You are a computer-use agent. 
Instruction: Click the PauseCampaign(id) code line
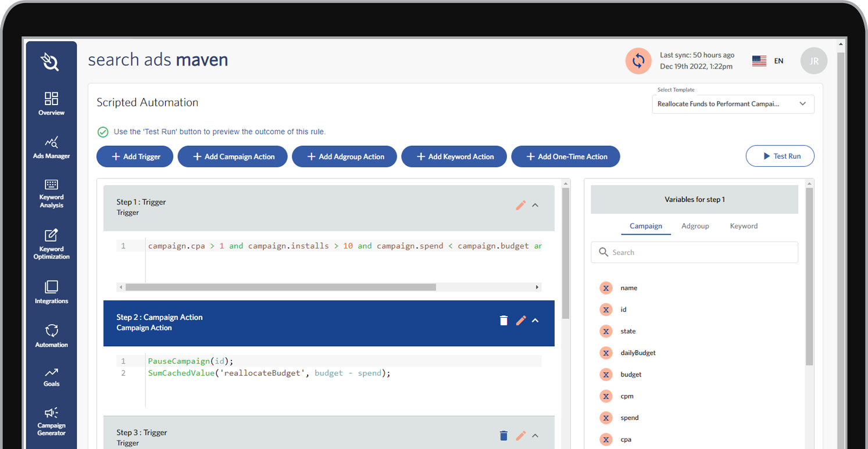click(x=191, y=361)
